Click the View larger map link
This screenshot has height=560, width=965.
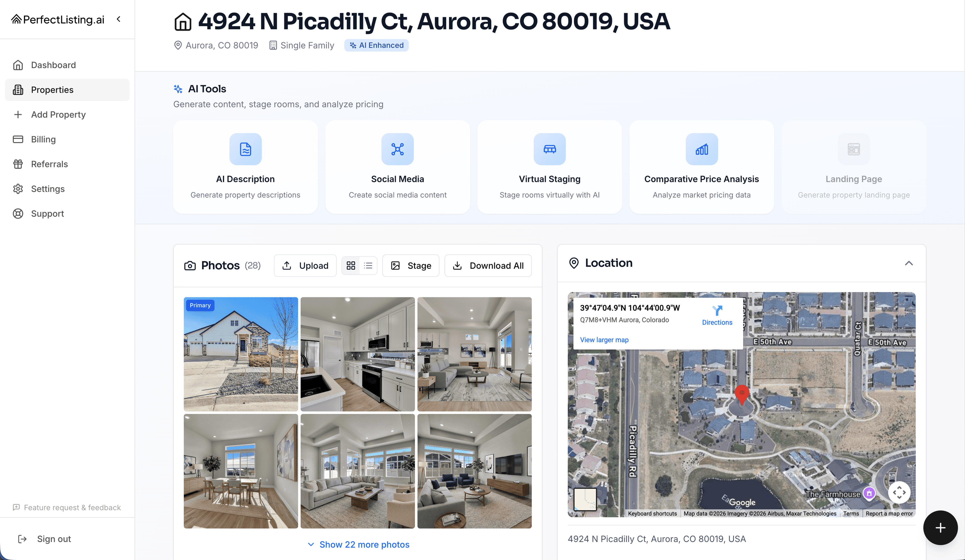click(604, 339)
